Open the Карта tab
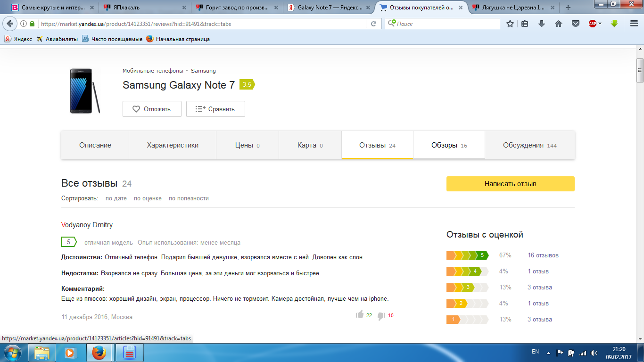This screenshot has width=644, height=362. coord(310,145)
